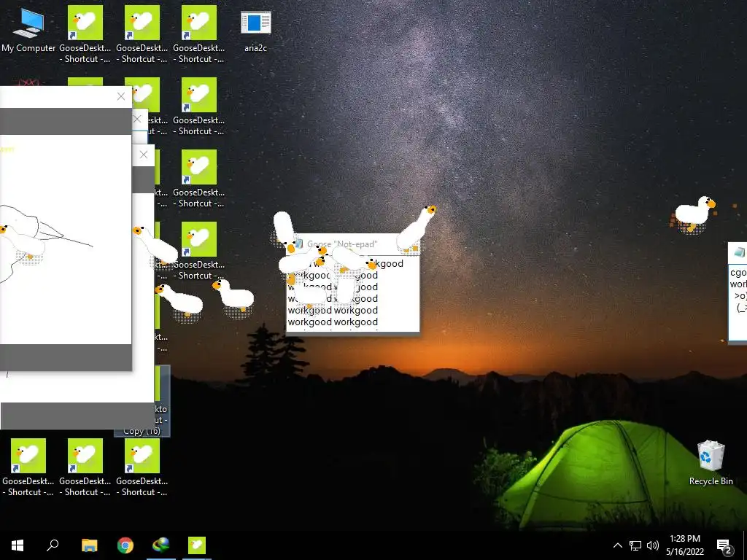Select GooseDesktop shortcut beside My Computer icon
This screenshot has height=560, width=747.
(85, 34)
